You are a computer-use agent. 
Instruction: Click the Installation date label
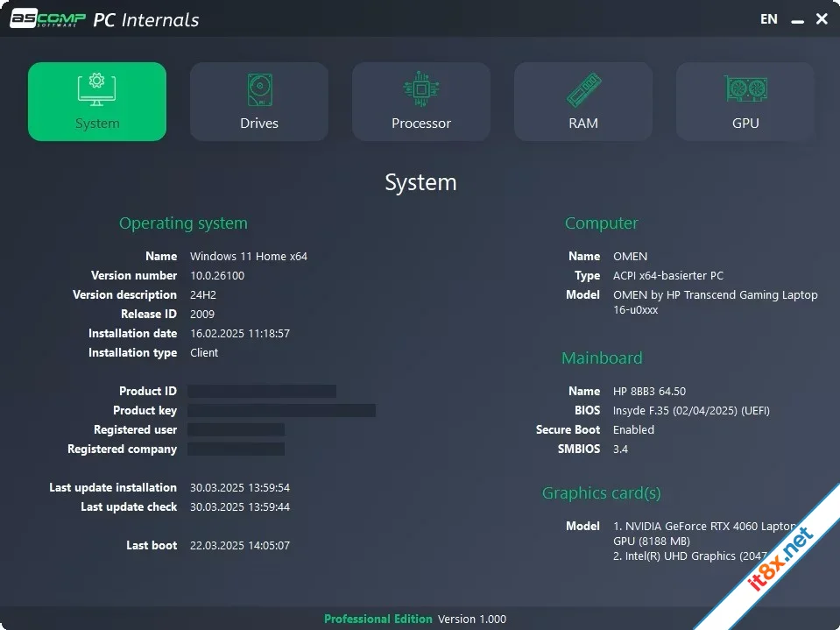pos(132,333)
